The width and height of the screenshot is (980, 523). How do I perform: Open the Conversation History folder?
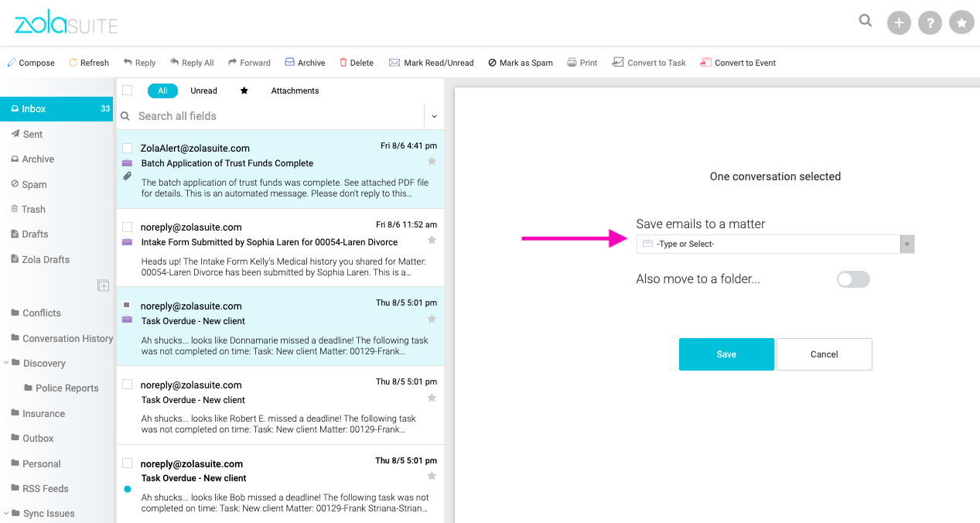(x=62, y=338)
